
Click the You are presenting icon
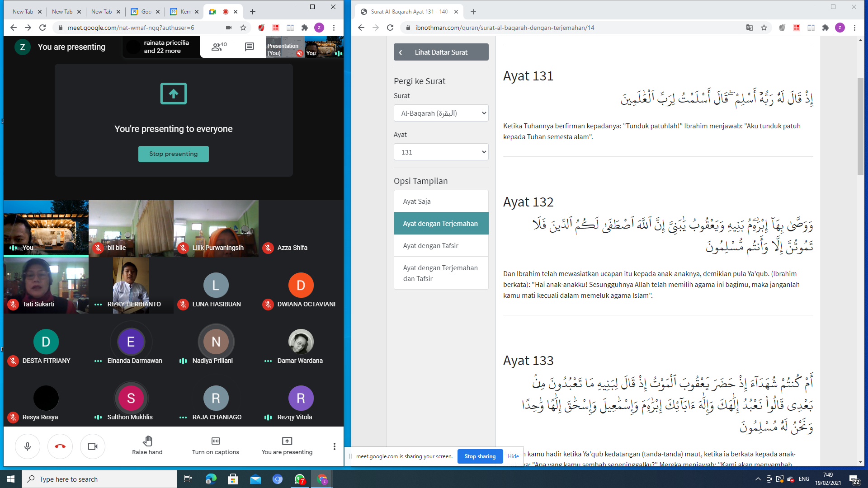287,446
